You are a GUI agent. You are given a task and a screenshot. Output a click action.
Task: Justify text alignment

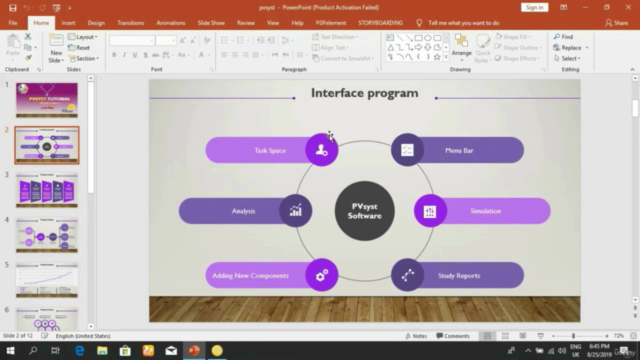[x=256, y=55]
